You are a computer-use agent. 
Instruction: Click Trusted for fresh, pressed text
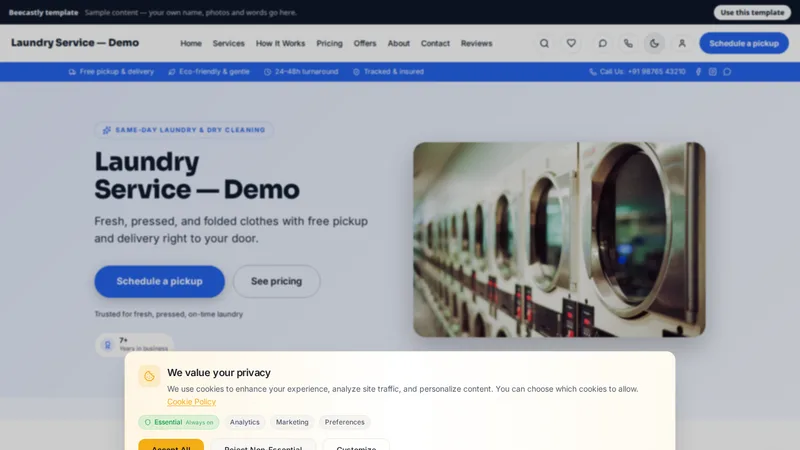168,314
